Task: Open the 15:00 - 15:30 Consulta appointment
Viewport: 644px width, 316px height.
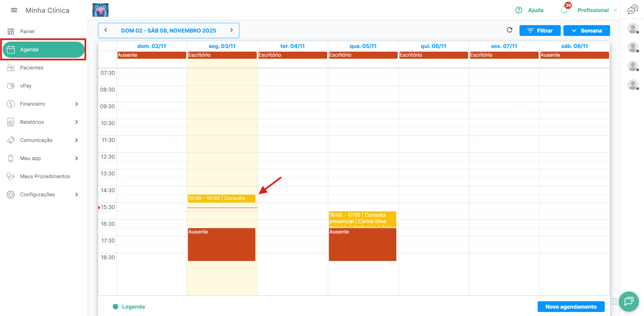Action: 221,198
